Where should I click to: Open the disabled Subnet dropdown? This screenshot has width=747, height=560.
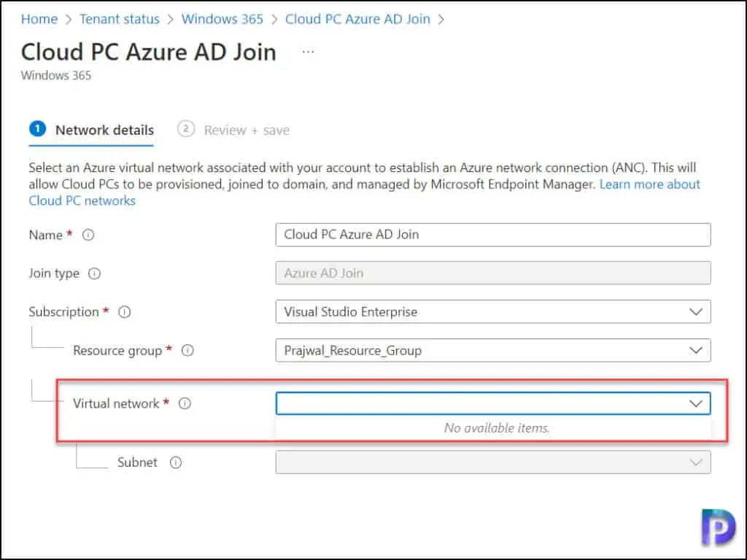(x=493, y=462)
